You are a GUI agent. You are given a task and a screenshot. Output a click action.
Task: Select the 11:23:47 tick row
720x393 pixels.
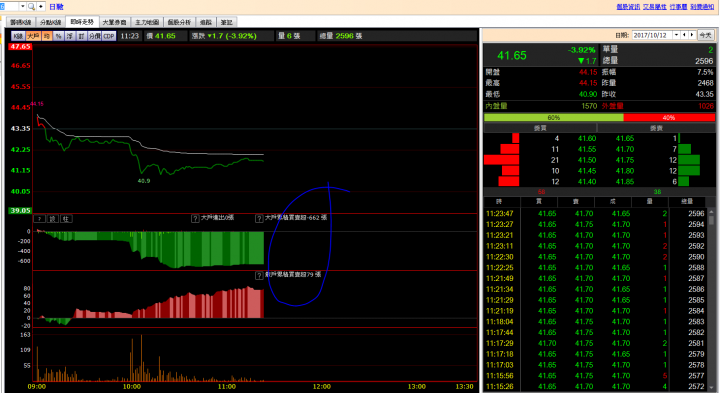[x=596, y=213]
